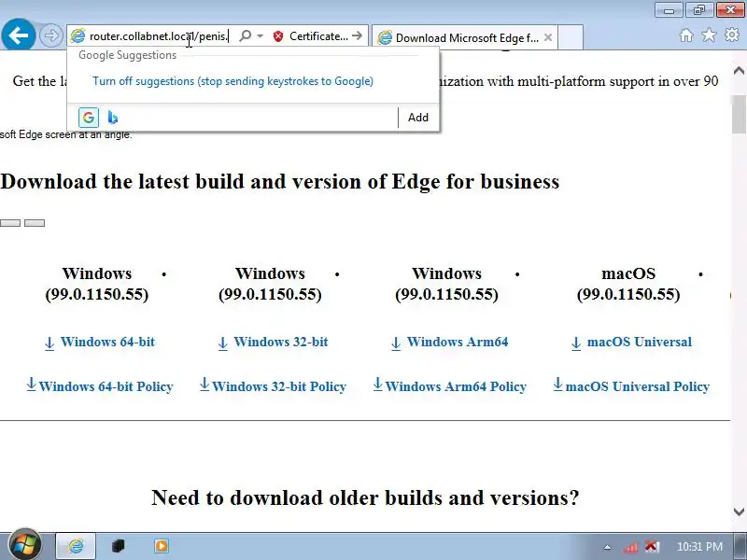
Task: Click the Go arrow in address bar
Action: point(358,35)
